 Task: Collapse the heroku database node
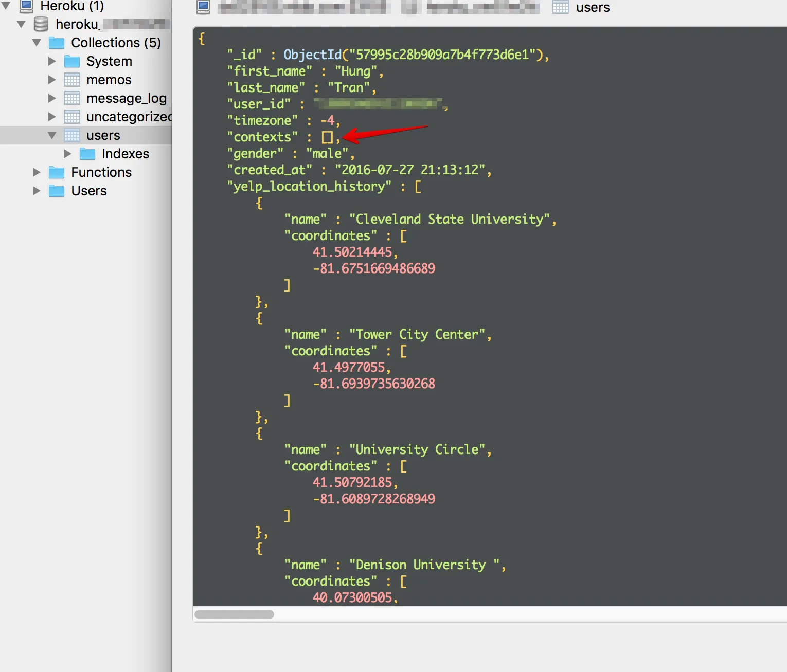coord(21,24)
